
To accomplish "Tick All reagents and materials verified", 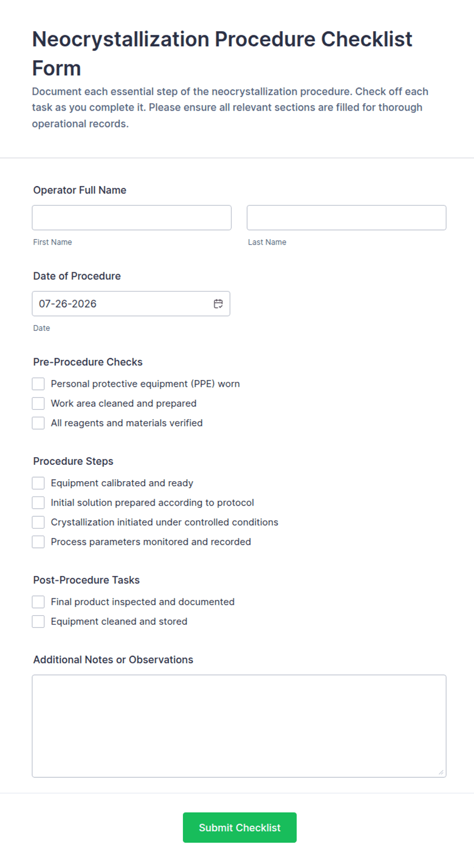I will pos(38,423).
